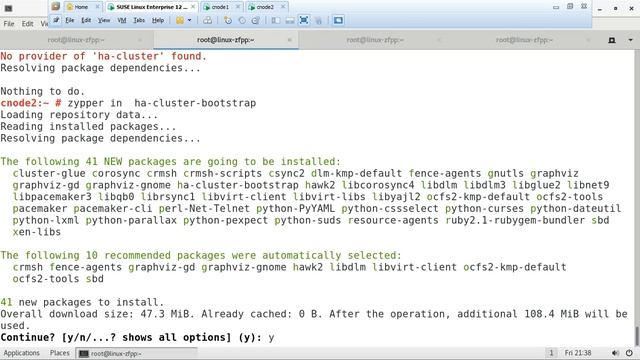Click the 'Nothing to do.' line
Screen dimensions: 640x360
pyautogui.click(x=42, y=91)
